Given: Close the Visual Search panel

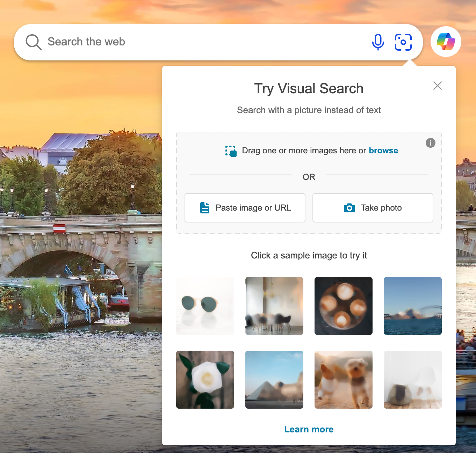Looking at the screenshot, I should pyautogui.click(x=437, y=86).
